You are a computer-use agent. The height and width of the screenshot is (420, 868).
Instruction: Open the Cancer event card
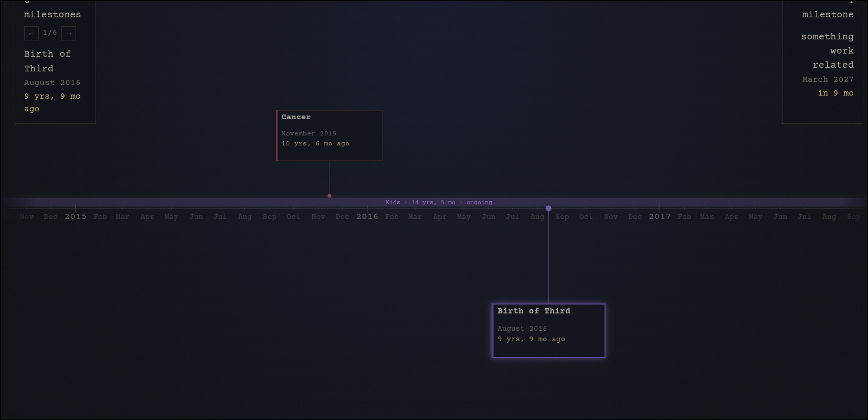[330, 135]
